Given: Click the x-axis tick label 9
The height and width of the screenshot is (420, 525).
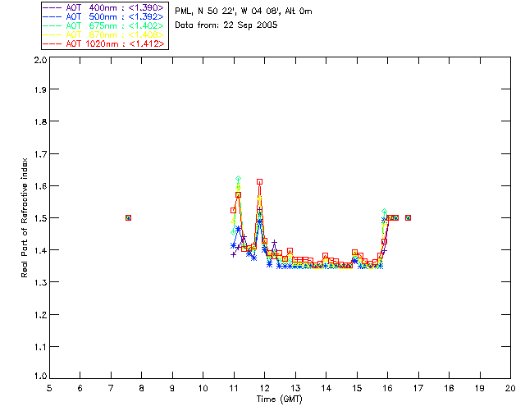Looking at the screenshot, I should 172,388.
